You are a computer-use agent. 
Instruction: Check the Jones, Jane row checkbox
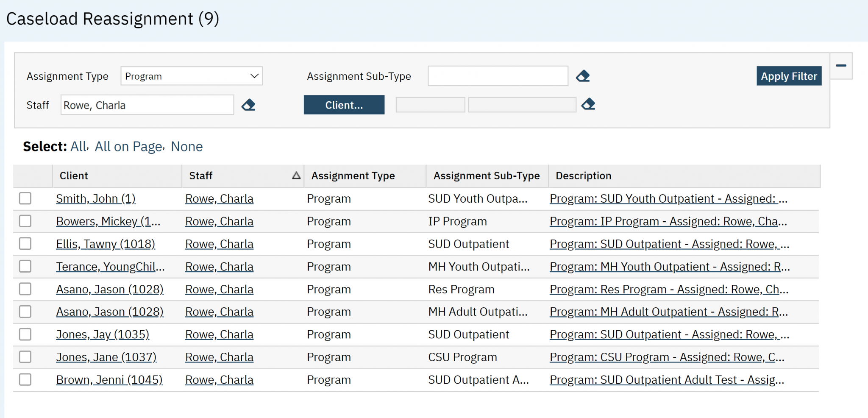25,357
